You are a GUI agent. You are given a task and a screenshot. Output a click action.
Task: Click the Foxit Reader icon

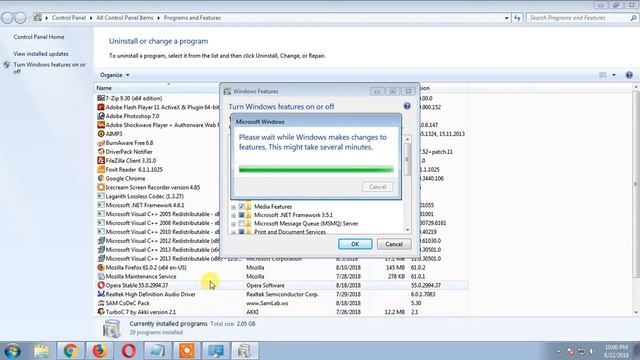[x=101, y=169]
